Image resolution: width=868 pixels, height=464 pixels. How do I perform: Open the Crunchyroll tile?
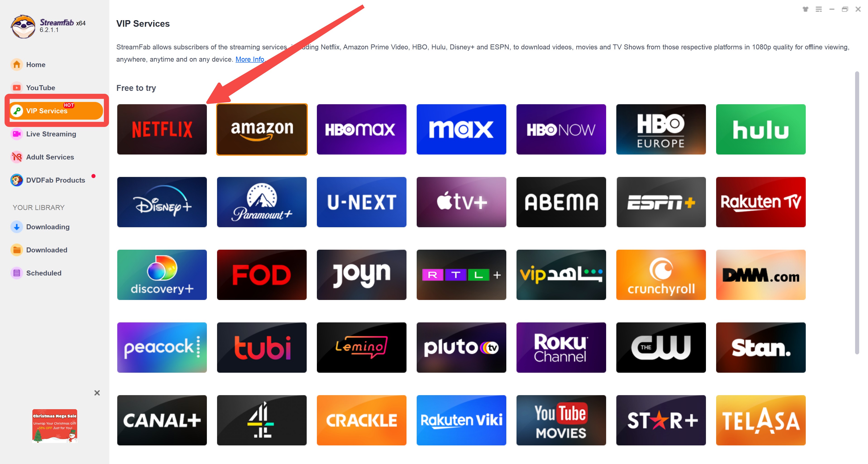coord(661,275)
